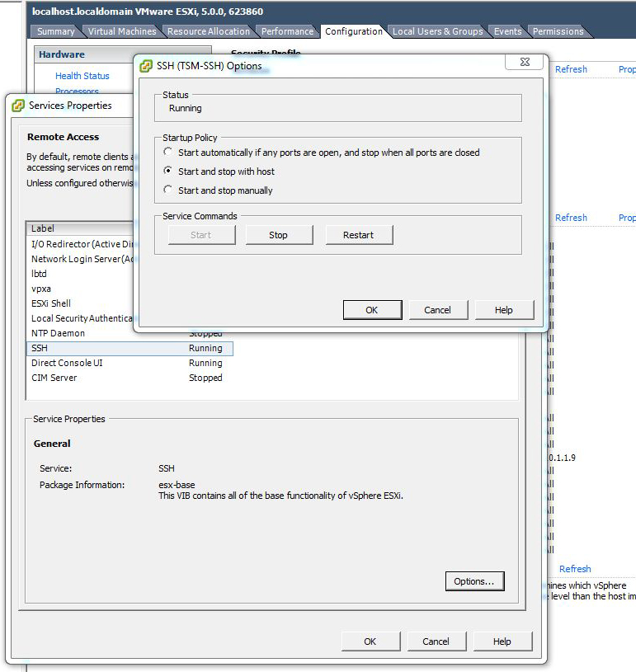Viewport: 636px width, 672px height.
Task: Stop the SSH service
Action: (x=279, y=235)
